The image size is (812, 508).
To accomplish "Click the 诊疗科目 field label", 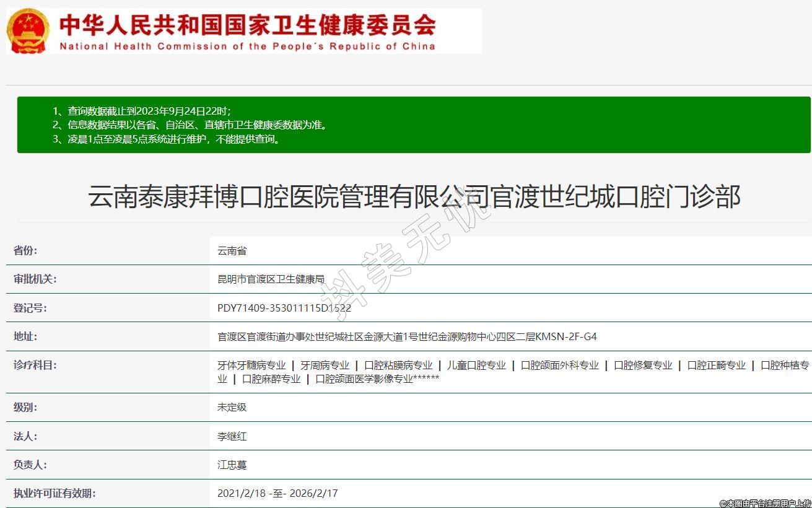I will coord(35,366).
